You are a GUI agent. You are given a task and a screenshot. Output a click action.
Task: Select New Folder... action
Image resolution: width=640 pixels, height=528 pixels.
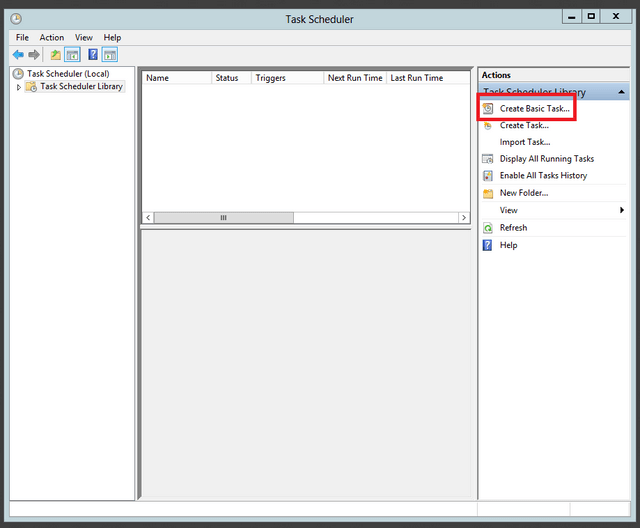coord(524,193)
